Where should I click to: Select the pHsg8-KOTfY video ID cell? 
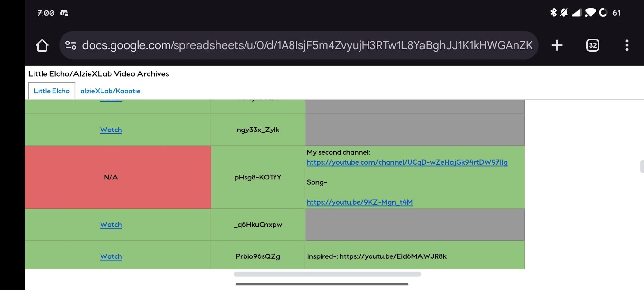click(258, 177)
